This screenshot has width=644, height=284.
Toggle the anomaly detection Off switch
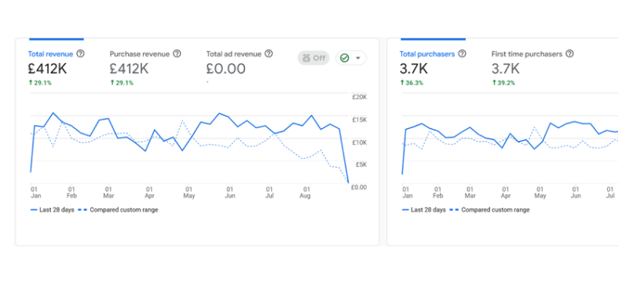(x=313, y=58)
